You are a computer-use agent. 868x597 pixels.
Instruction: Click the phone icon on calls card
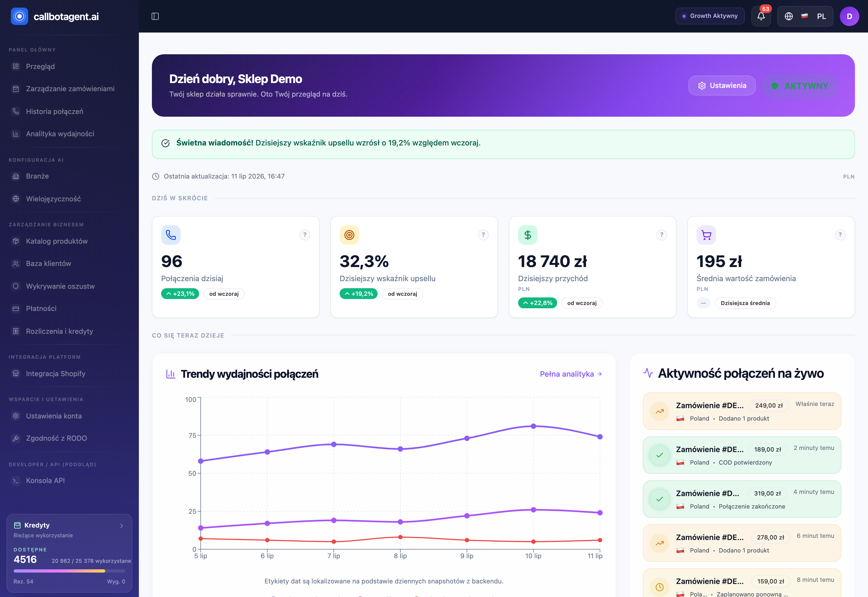tap(171, 235)
